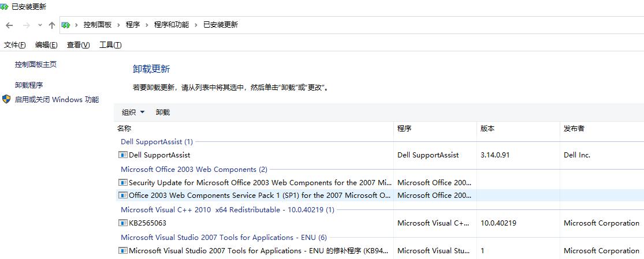Click the Office 2003 Web Components SP1 icon
644x259 pixels.
122,195
